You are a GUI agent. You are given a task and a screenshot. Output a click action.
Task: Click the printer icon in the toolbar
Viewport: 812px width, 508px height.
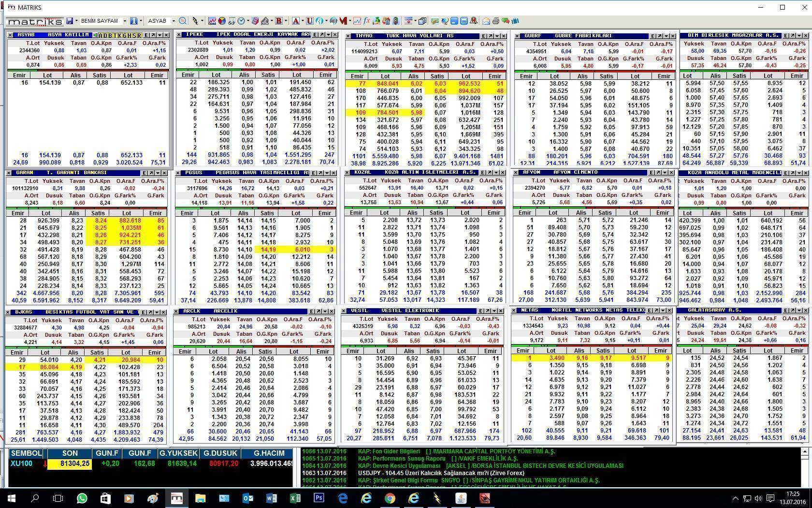(495, 21)
